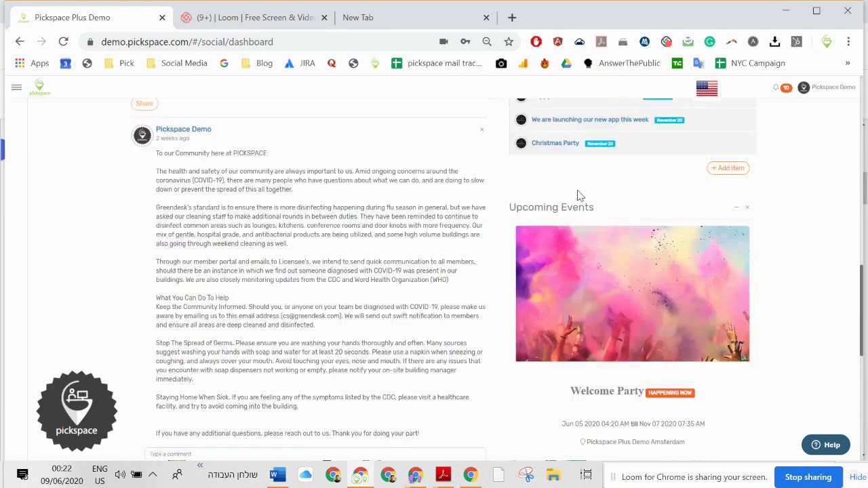Click the HAPPENING NOW badge
Image resolution: width=868 pixels, height=488 pixels.
[670, 392]
